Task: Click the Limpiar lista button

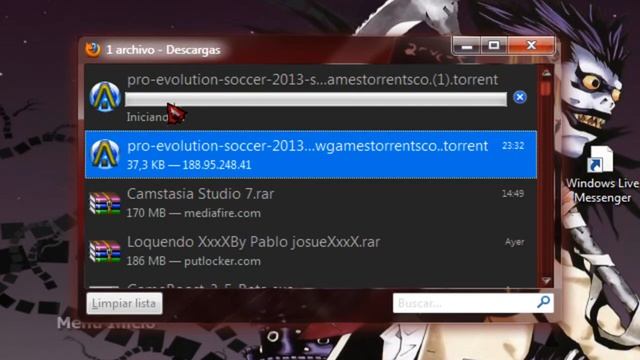Action: point(124,303)
